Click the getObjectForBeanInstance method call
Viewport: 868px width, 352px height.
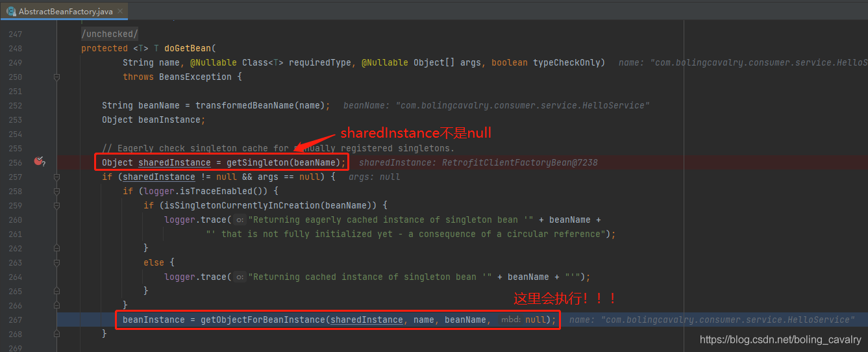click(x=263, y=320)
